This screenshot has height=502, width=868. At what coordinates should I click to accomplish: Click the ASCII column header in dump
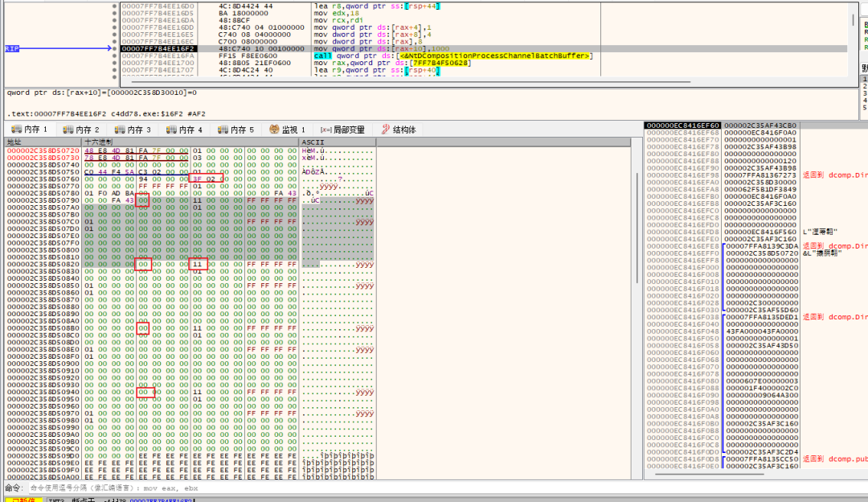337,142
